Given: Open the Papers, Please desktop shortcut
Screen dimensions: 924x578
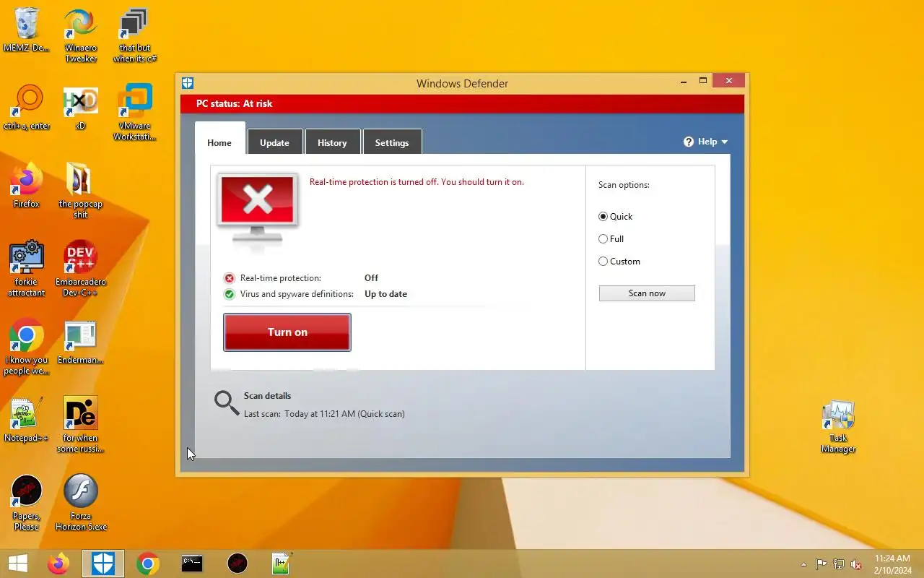Looking at the screenshot, I should 27,504.
